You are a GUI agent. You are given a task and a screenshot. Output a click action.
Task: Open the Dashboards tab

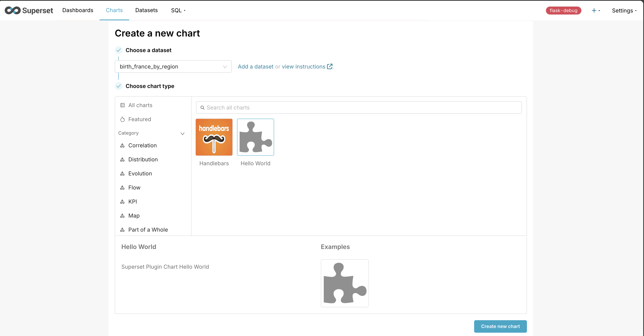pos(78,10)
